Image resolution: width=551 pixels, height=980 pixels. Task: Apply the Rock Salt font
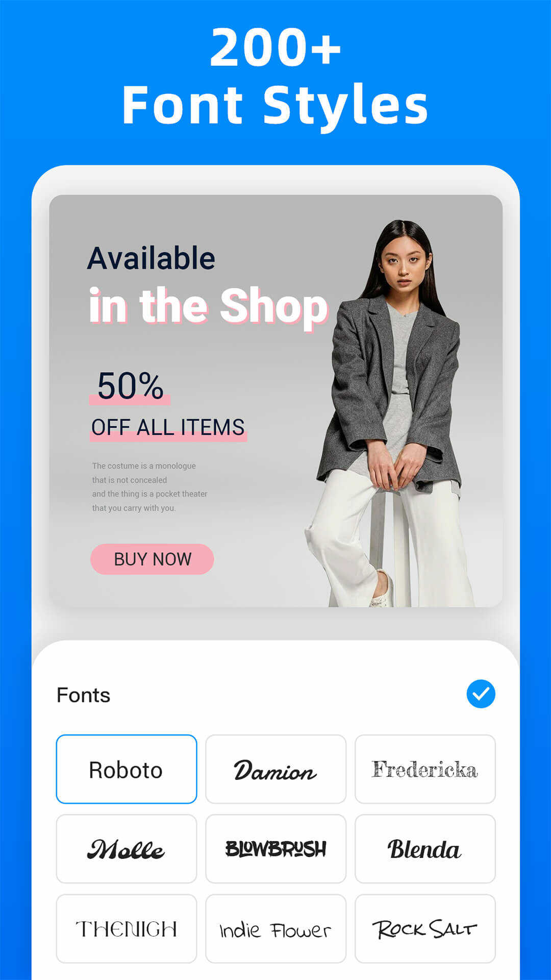pos(425,928)
